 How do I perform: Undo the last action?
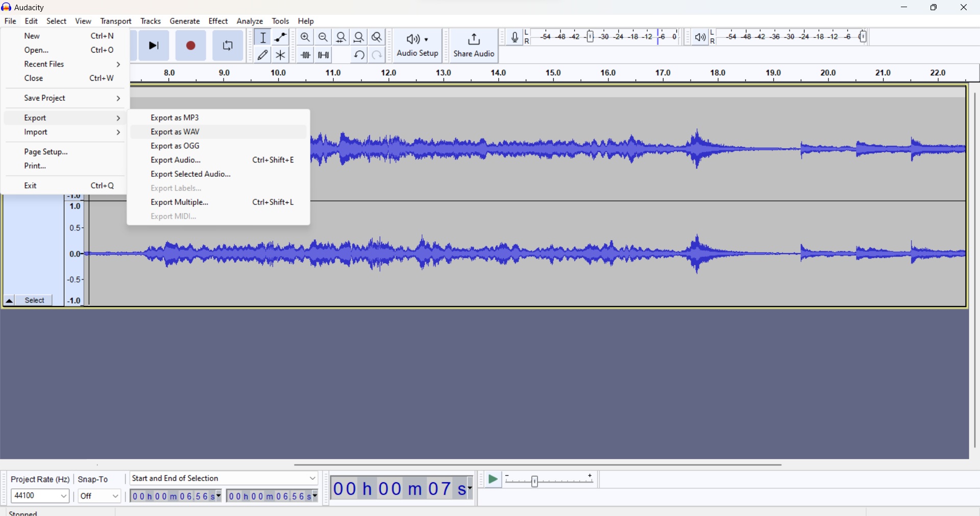[x=359, y=55]
